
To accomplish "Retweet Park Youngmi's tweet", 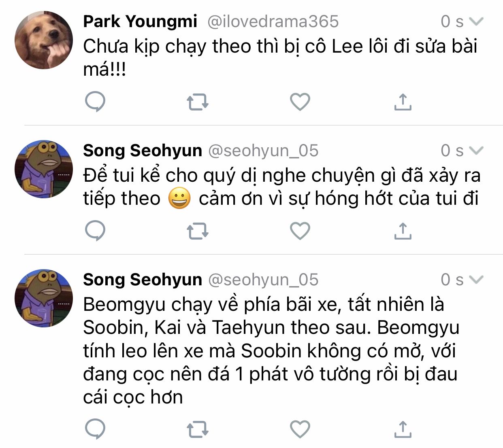I will 198,102.
